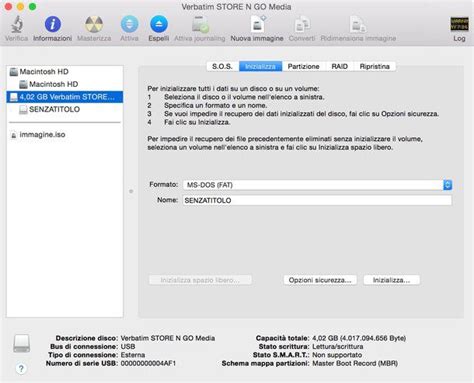Select immagine.iso in the sidebar

tap(65, 135)
